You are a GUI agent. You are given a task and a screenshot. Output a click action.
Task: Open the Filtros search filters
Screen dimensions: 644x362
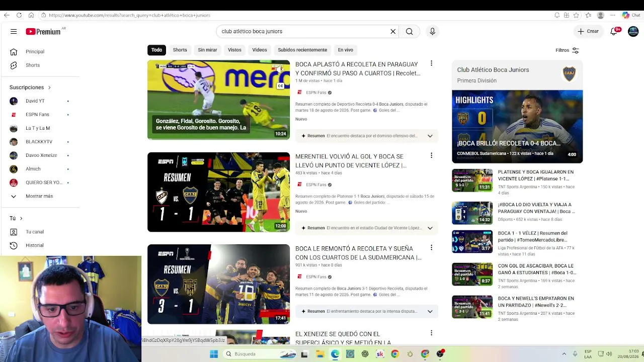(567, 50)
